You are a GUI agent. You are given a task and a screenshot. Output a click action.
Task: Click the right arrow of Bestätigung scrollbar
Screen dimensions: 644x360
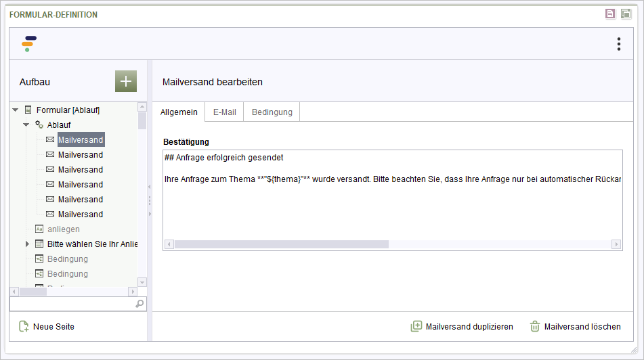click(616, 244)
